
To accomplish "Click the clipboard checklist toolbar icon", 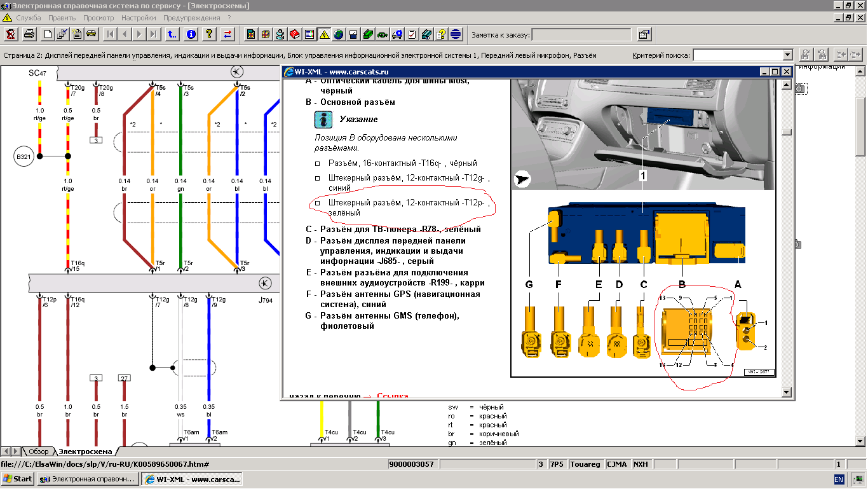I will (412, 34).
